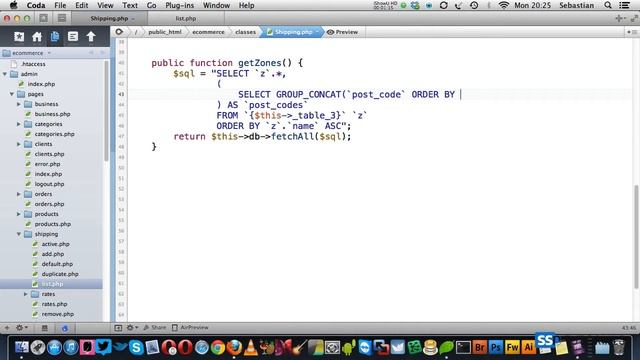The image size is (640, 360).
Task: Click the list view icon in sidebar footer
Action: coord(44,328)
